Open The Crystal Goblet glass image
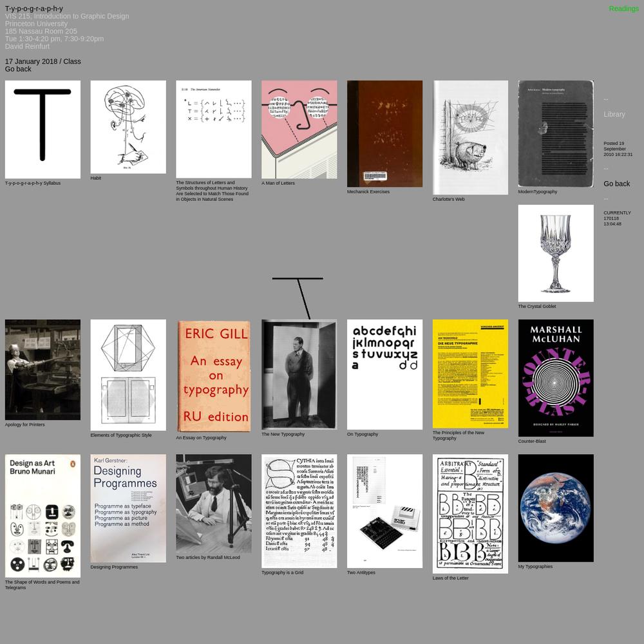Screen dimensions: 644x644 (x=556, y=253)
